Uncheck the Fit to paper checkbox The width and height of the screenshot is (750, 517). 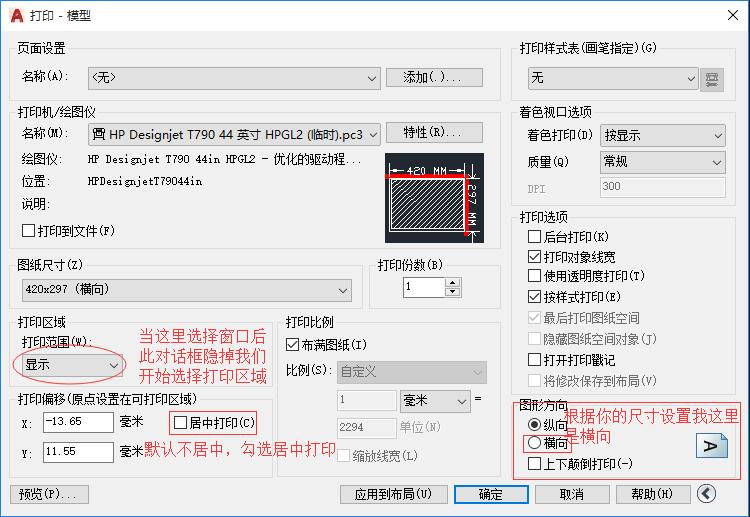click(294, 345)
